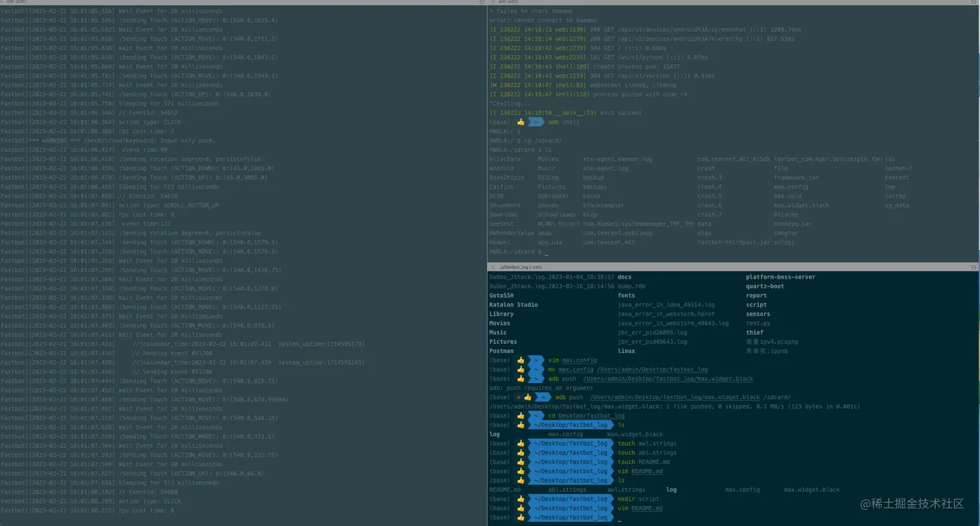Click the home '~' prompt segment before 'adb shell'

pyautogui.click(x=536, y=122)
